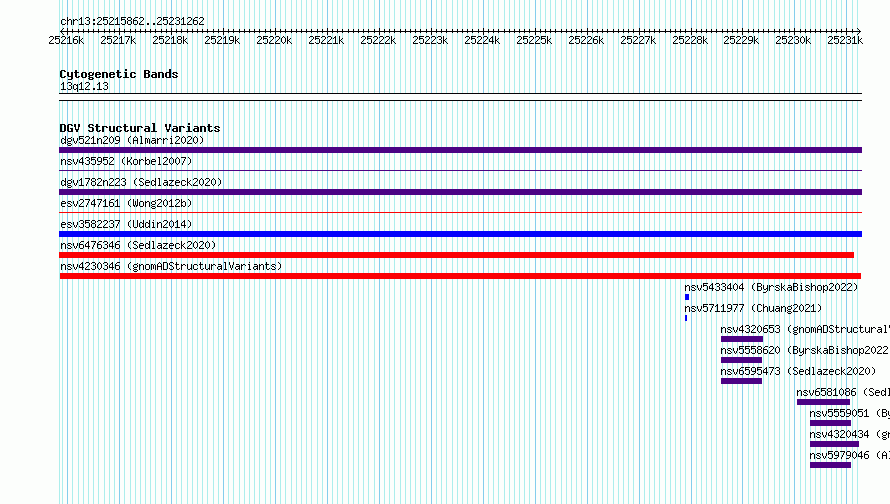Click the 25217k ruler tick label
Screen dimensions: 890x504
coord(118,41)
